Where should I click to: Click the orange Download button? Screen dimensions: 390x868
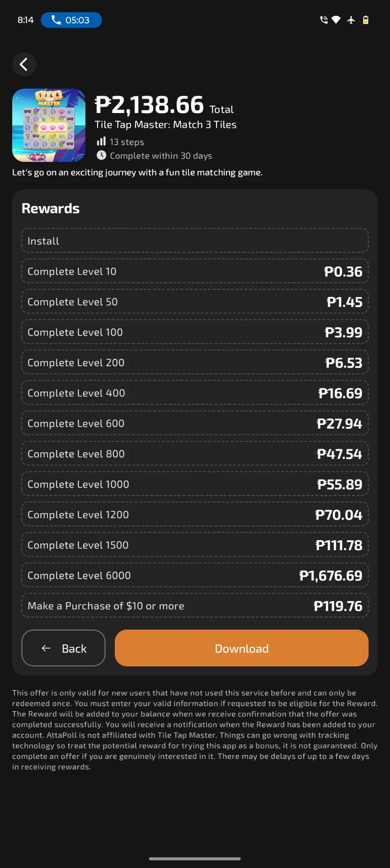pyautogui.click(x=242, y=648)
